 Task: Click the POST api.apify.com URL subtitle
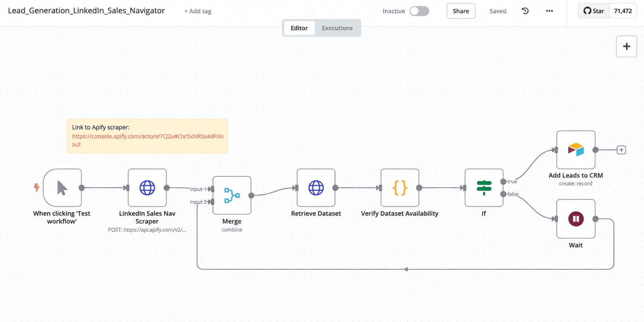[x=147, y=229]
